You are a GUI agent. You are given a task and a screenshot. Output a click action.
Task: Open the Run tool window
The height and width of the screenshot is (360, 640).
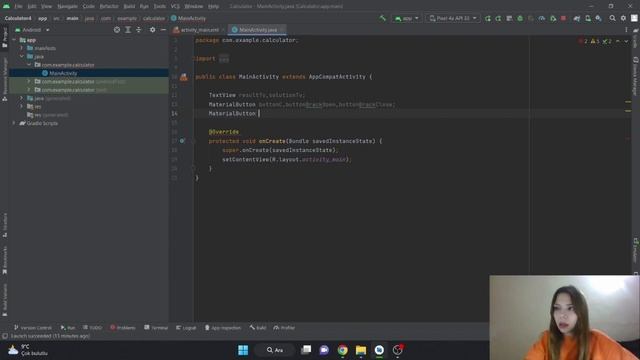coord(68,328)
